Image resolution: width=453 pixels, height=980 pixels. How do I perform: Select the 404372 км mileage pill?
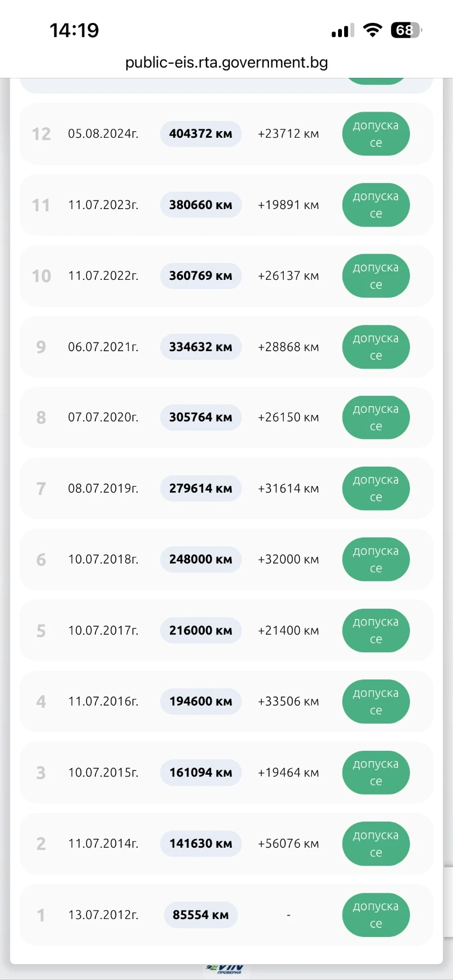[x=200, y=134]
